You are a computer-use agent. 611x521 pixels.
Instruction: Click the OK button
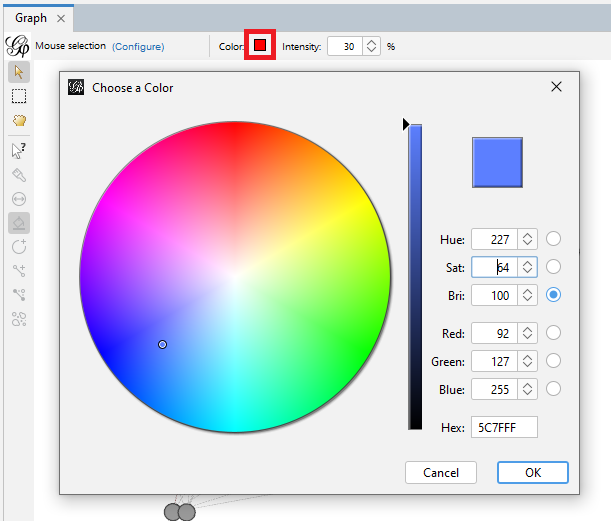[533, 472]
